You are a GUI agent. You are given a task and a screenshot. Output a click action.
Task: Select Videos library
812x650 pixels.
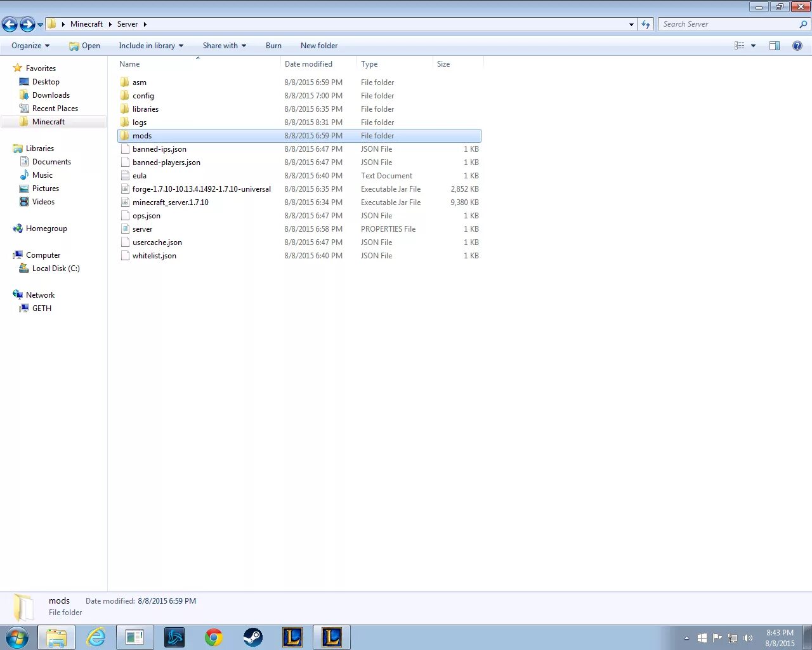[x=43, y=202]
